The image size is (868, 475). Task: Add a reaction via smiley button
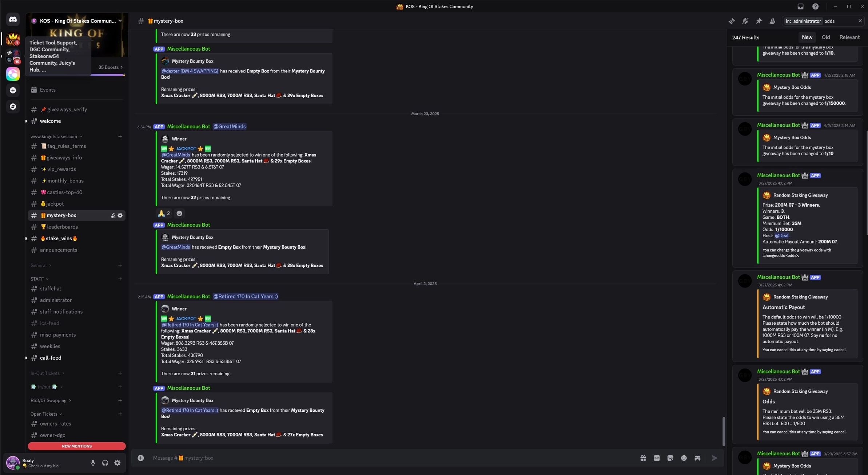(179, 213)
